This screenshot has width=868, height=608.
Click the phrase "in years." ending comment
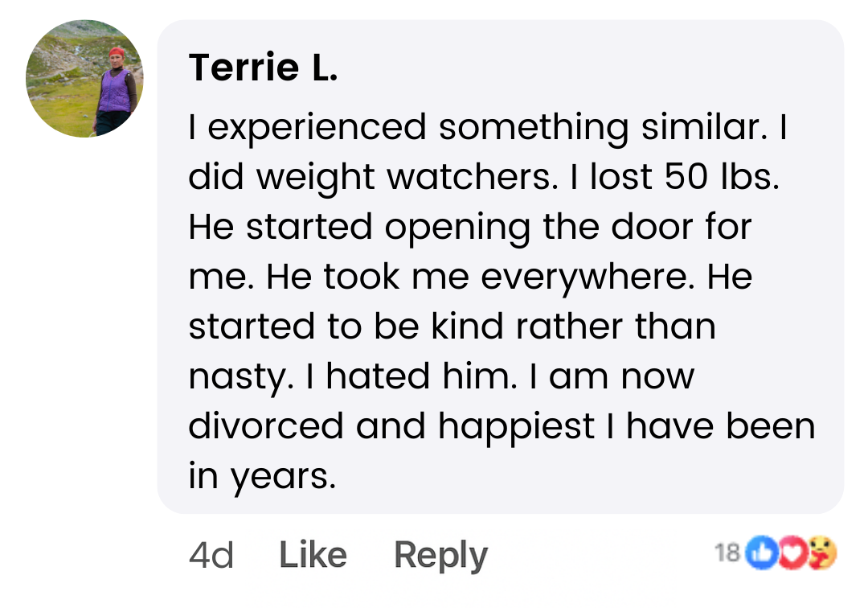[x=262, y=477]
